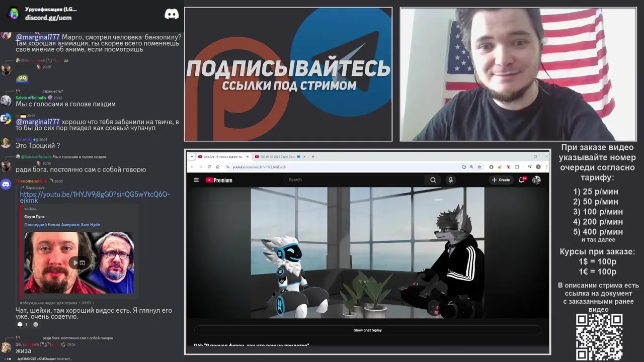Go back in the browser

point(192,167)
